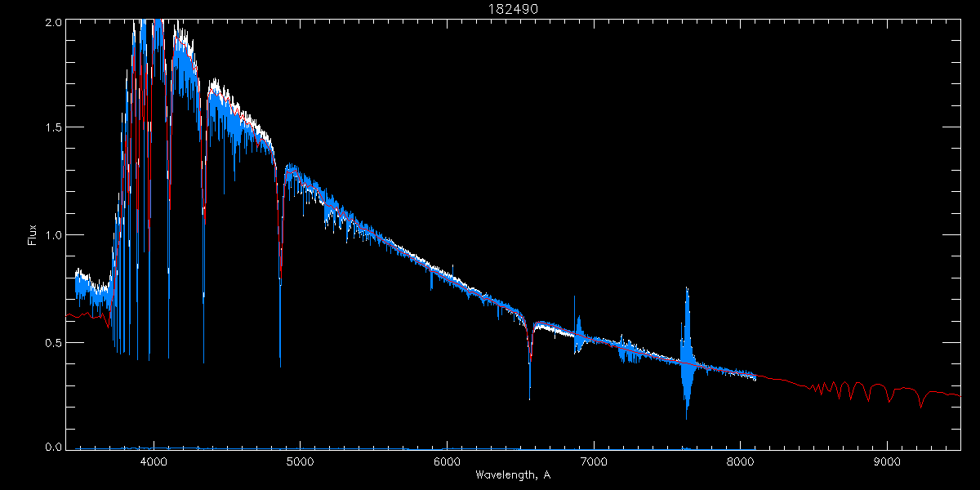Click the 4000 x-axis tick label
Screen dimensions: 980x490
(x=154, y=461)
